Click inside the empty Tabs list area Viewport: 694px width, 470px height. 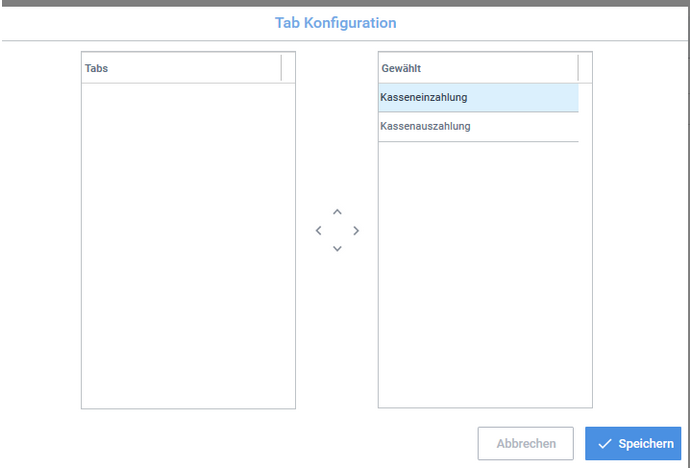click(188, 245)
